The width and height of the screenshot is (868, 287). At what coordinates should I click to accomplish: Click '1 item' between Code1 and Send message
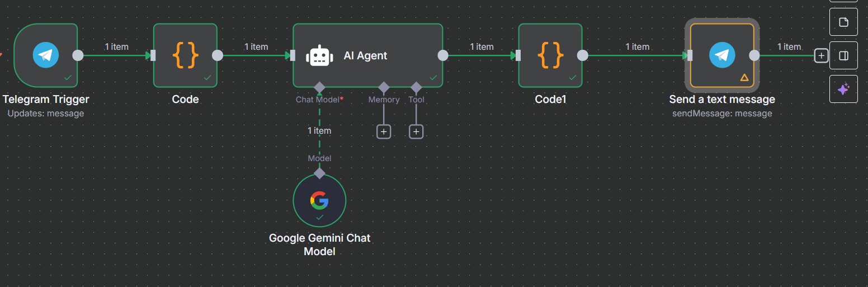pyautogui.click(x=637, y=47)
